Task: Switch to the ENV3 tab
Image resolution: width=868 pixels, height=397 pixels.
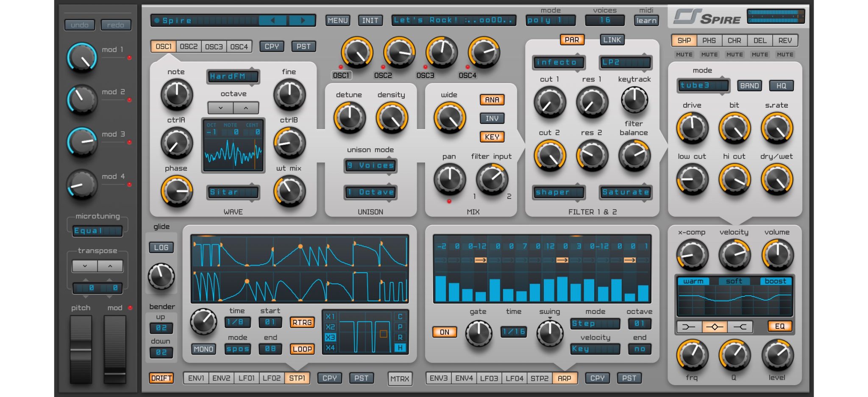Action: [x=440, y=378]
